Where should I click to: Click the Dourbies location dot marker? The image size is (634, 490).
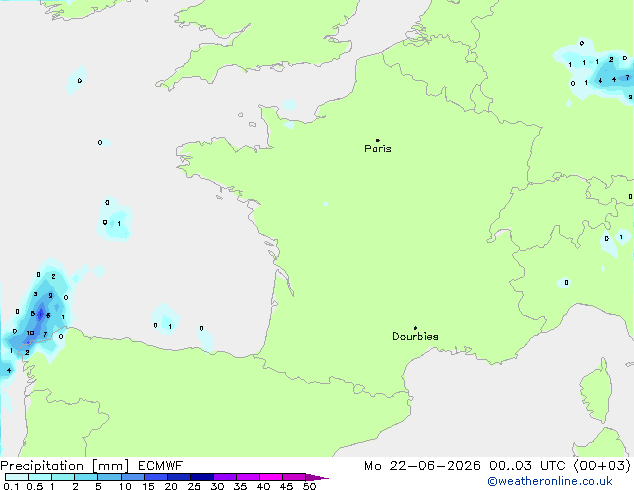415,328
